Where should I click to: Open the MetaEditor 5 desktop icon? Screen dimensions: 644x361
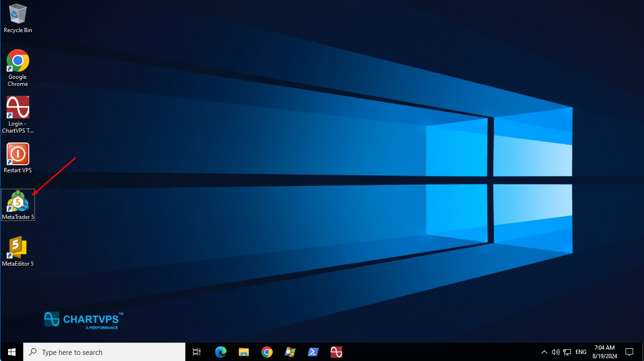18,248
